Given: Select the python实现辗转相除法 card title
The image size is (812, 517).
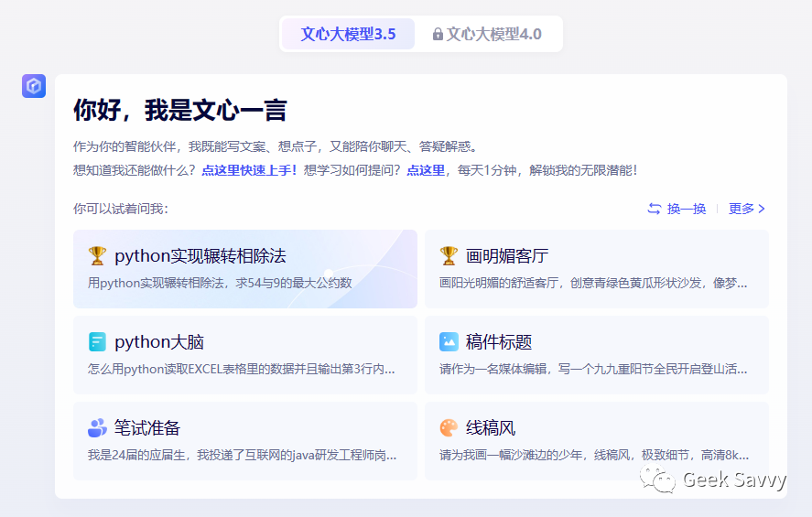Looking at the screenshot, I should [x=200, y=255].
